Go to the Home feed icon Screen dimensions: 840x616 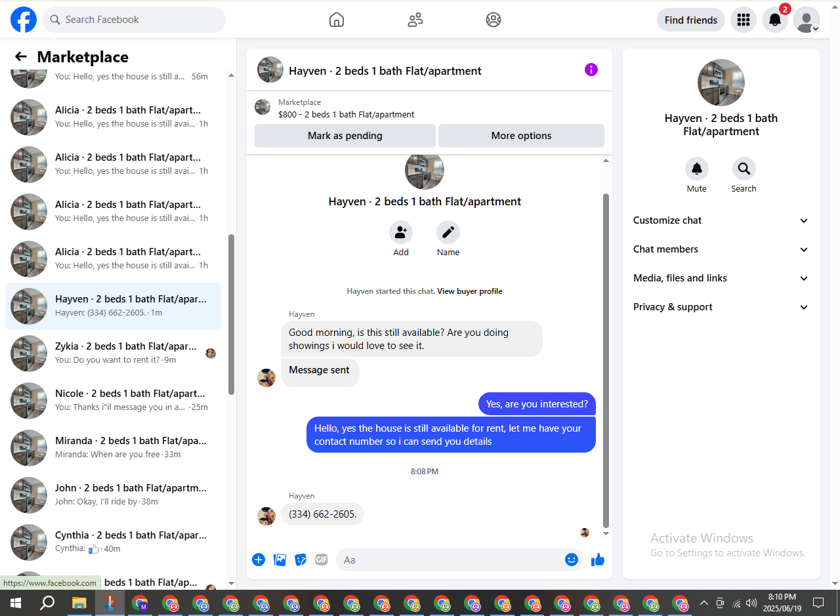[x=337, y=20]
